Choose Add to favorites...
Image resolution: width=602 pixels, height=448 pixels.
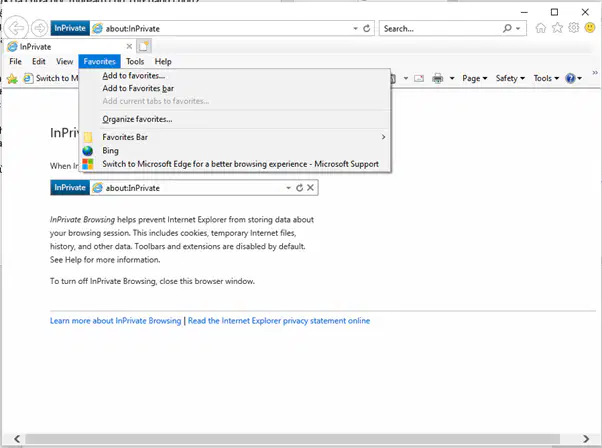pos(134,76)
